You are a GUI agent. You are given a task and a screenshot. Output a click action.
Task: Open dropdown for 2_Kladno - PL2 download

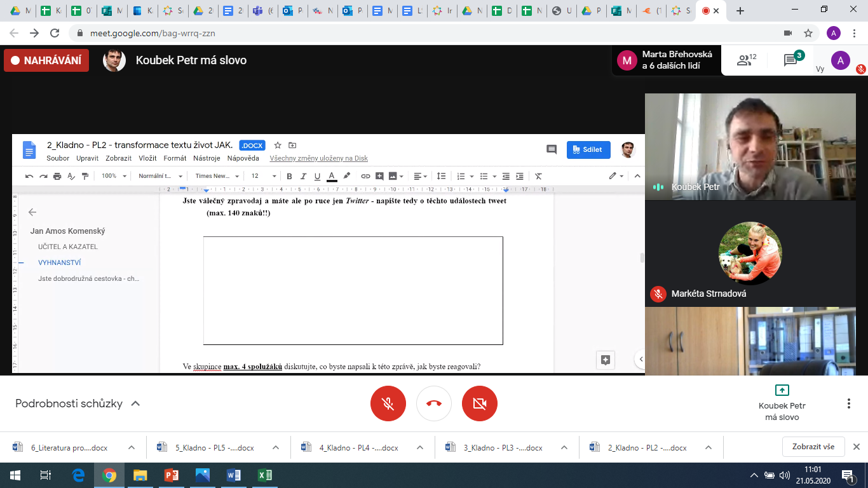pos(709,447)
